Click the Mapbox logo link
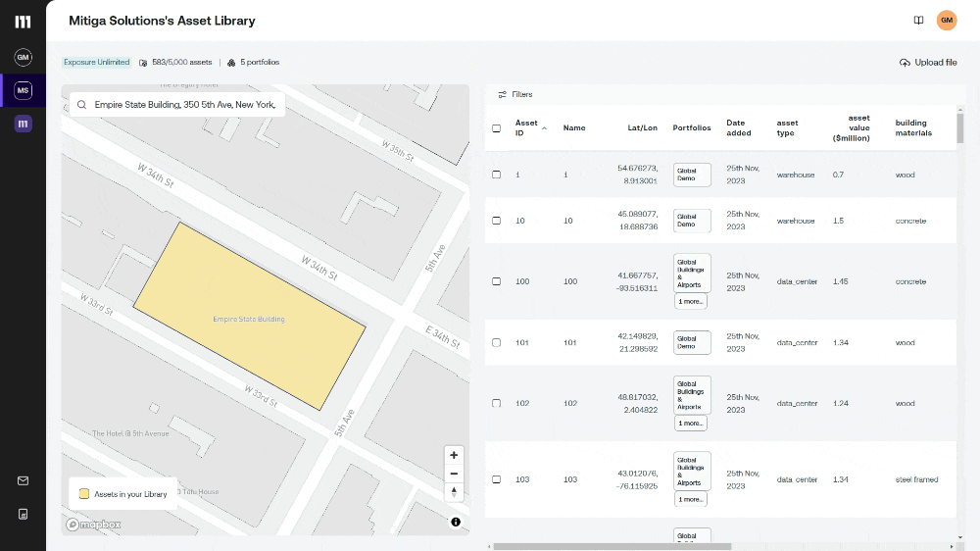Screen dimensions: 980x551 click(94, 525)
